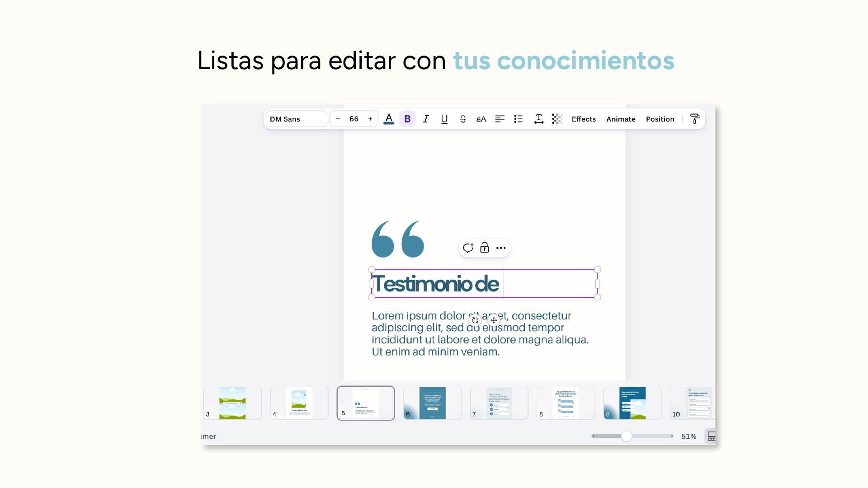Toggle uppercase aA text case

[x=481, y=119]
